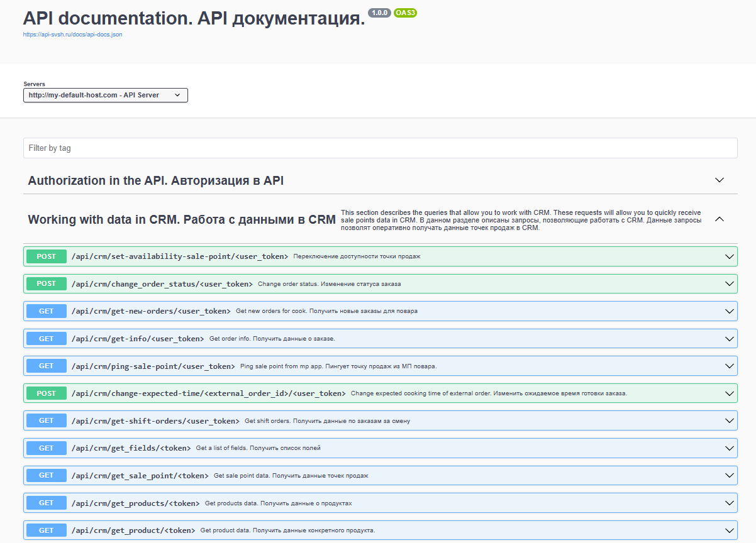The width and height of the screenshot is (756, 543).
Task: Open path /api/crm/change-expected-time/<external_order_id>/<user_token>
Action: point(209,393)
